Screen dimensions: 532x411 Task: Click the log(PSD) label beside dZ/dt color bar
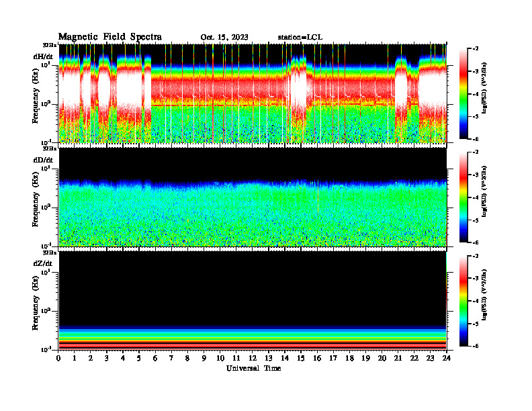click(x=484, y=295)
